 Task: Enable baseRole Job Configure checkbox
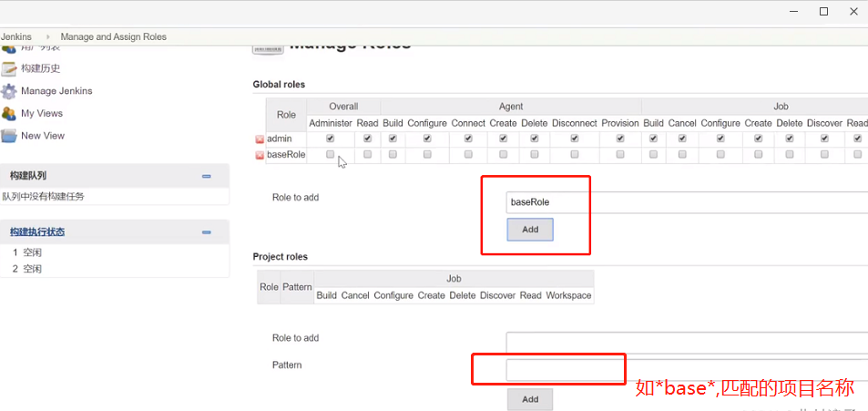720,155
